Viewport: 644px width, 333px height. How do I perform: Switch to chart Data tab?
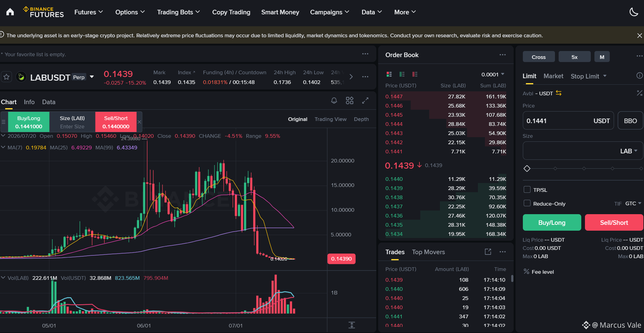click(49, 102)
